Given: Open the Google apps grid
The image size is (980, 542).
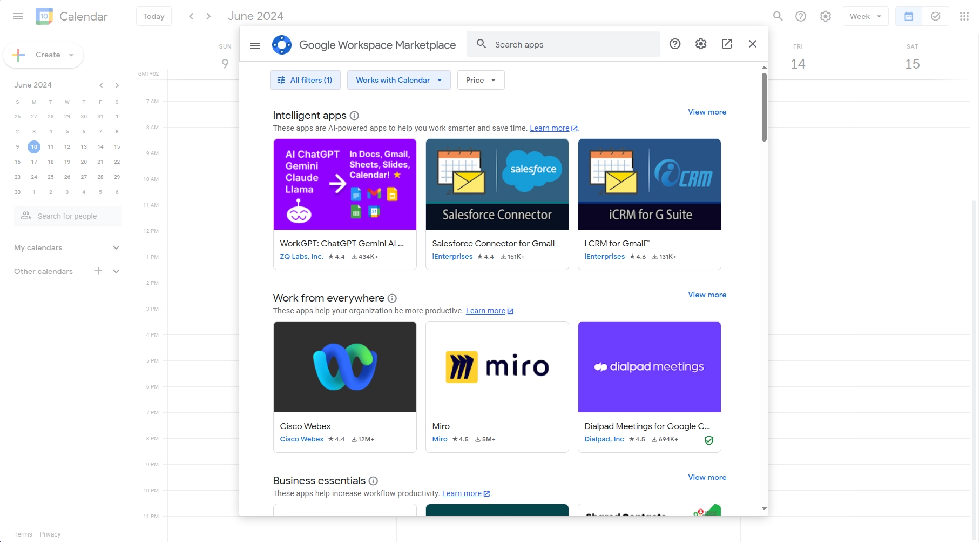Looking at the screenshot, I should tap(964, 16).
